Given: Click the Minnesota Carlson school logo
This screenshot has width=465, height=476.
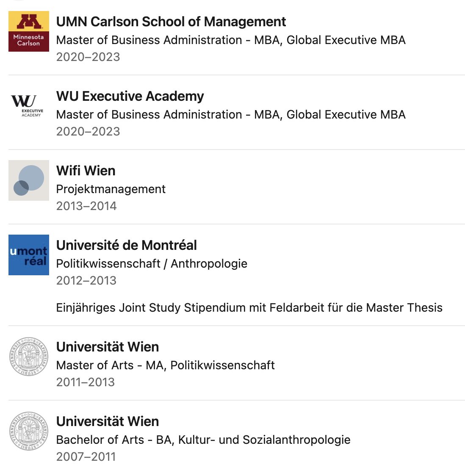Looking at the screenshot, I should click(x=29, y=31).
